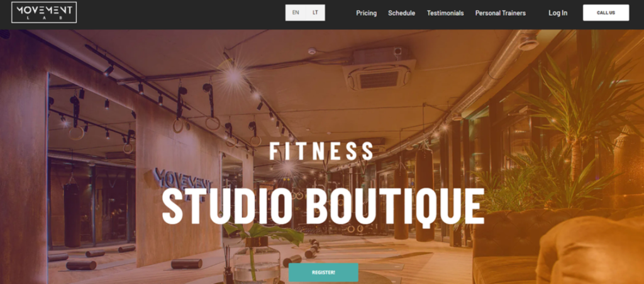The height and width of the screenshot is (284, 644).
Task: Open the Pricing page
Action: tap(367, 13)
